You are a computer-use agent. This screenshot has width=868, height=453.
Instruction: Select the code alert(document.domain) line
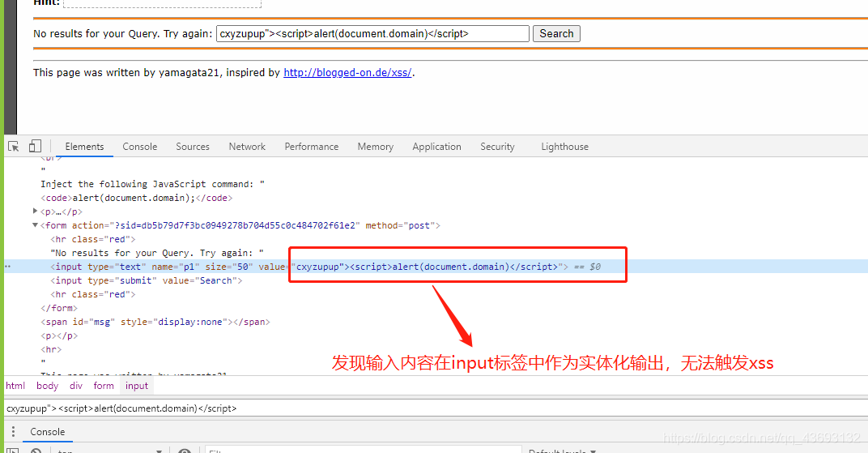pyautogui.click(x=136, y=198)
